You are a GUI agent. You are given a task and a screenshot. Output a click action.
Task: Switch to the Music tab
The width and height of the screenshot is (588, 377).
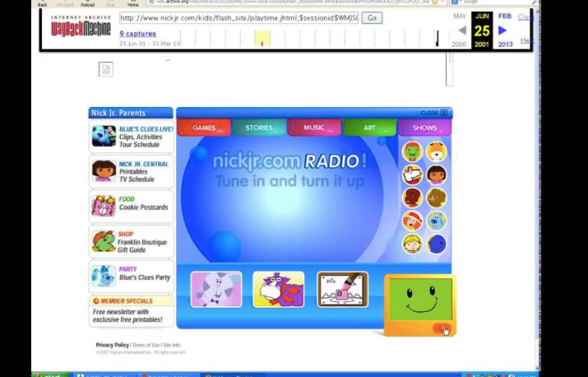pos(314,128)
